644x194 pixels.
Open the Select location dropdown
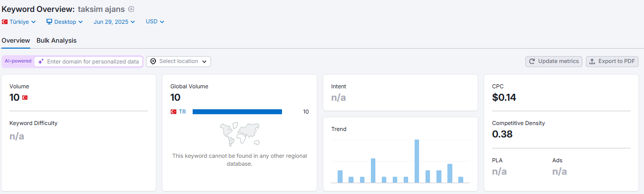point(178,62)
